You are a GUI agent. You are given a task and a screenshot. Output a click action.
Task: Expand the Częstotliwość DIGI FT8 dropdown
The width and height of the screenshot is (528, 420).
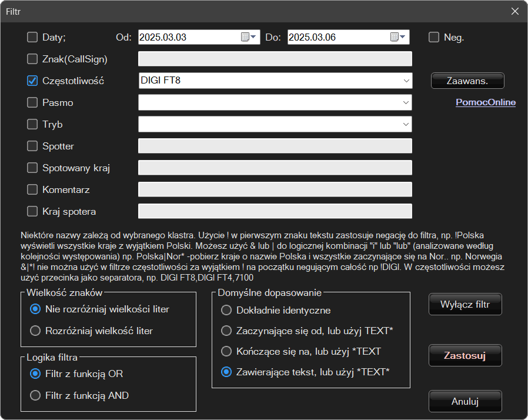(406, 81)
